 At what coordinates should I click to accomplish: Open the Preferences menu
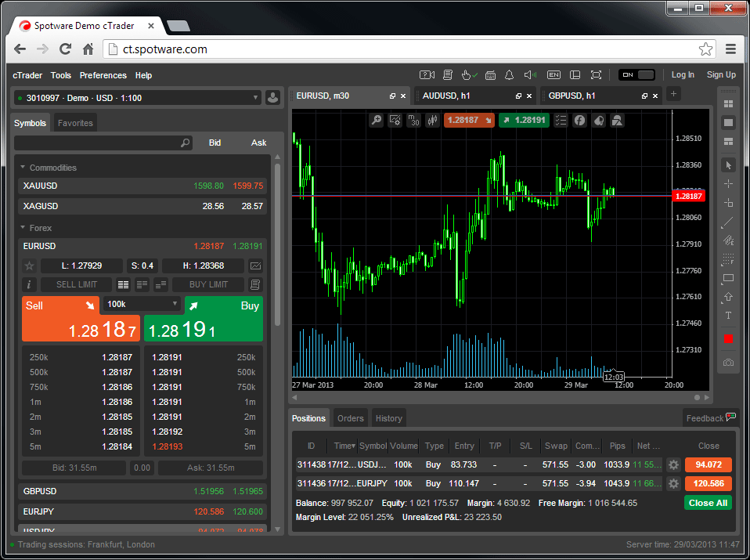click(x=103, y=75)
